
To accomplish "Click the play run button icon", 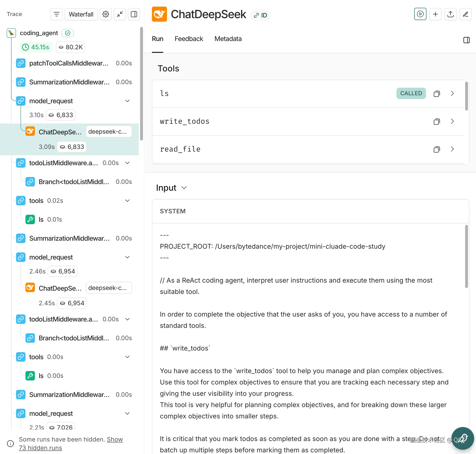I will [420, 14].
